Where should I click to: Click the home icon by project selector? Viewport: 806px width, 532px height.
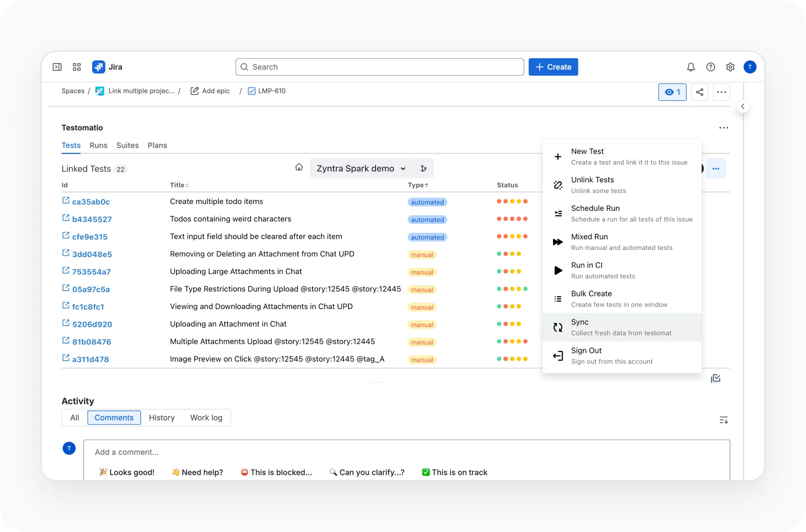pos(299,167)
